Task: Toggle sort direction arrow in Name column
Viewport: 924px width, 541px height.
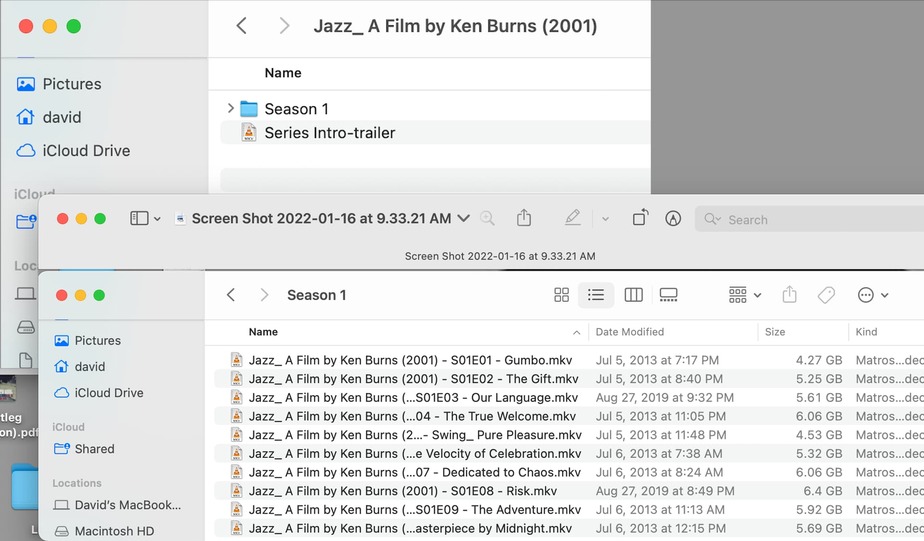Action: (x=576, y=333)
